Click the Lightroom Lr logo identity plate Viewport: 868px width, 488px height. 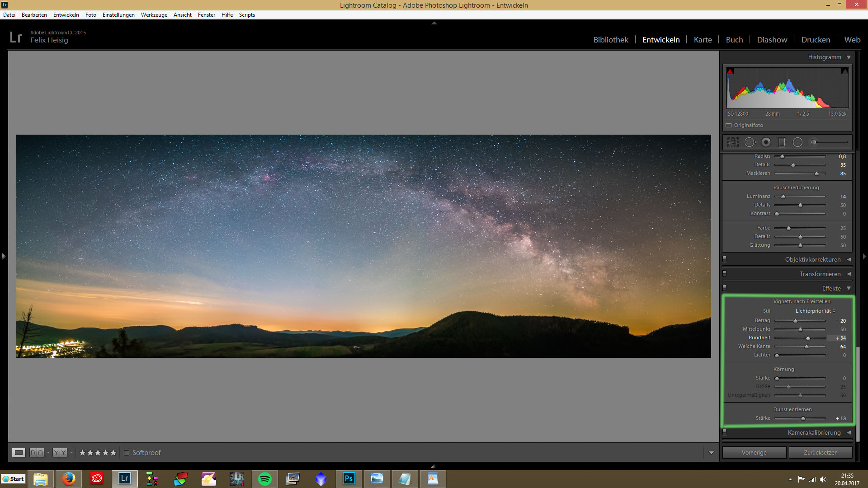point(16,37)
